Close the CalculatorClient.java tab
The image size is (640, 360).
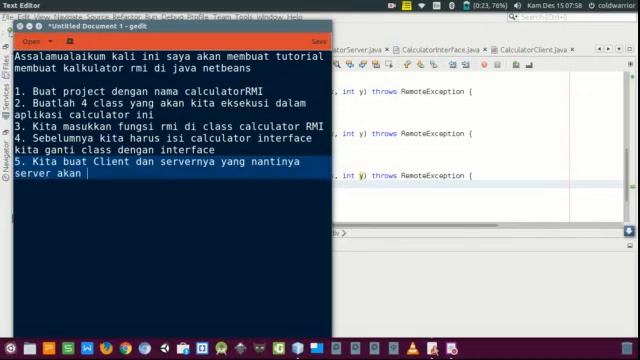coord(572,49)
